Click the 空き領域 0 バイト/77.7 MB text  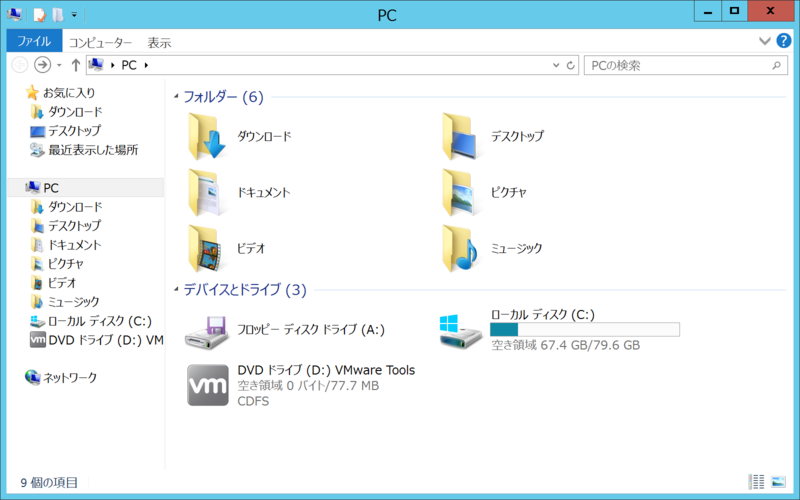coord(308,386)
